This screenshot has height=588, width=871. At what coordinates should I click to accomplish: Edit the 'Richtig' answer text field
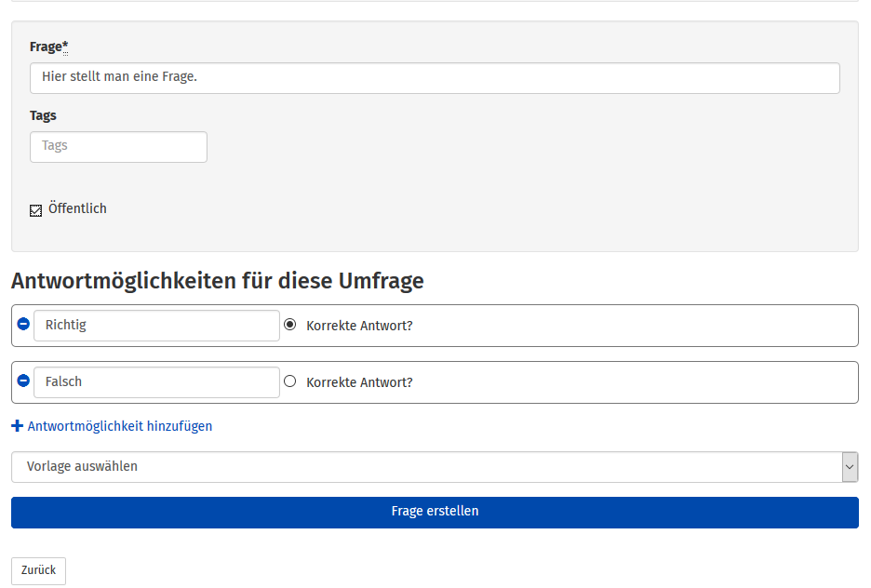point(156,326)
